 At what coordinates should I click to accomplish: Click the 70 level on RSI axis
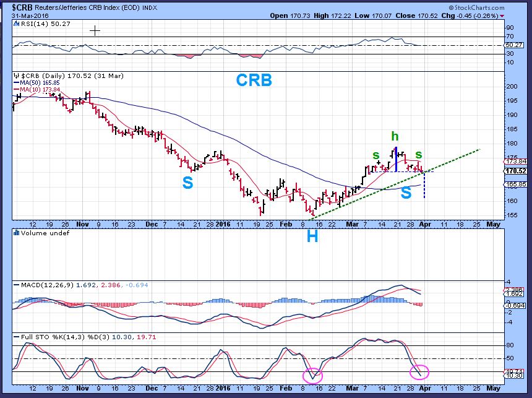point(510,37)
